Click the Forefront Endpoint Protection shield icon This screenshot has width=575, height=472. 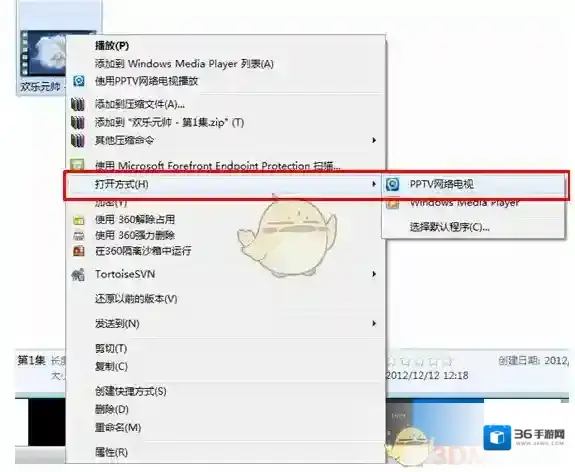coord(78,165)
